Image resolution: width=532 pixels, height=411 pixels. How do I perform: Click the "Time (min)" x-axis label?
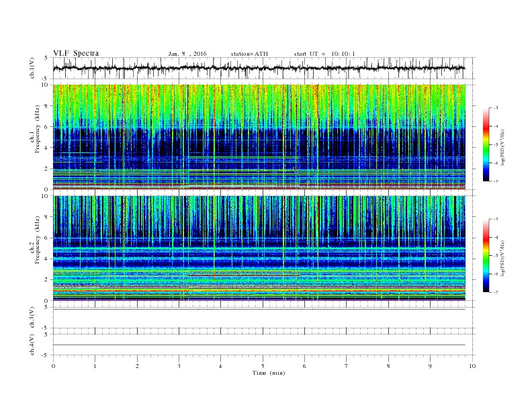(x=269, y=373)
